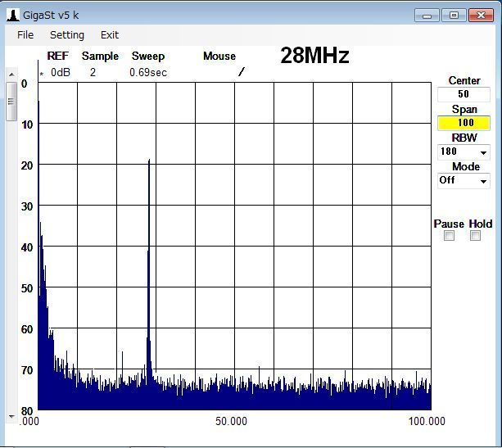
Task: Click the Center frequency field showing 50
Action: point(464,94)
